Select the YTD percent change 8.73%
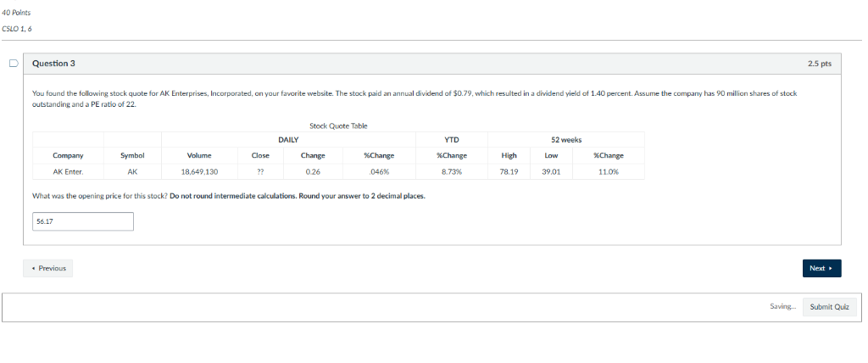Image resolution: width=868 pixels, height=363 pixels. coord(452,172)
